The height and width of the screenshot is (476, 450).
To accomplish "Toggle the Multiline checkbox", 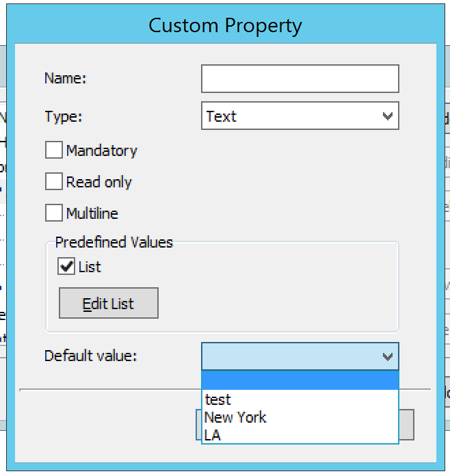I will [54, 213].
